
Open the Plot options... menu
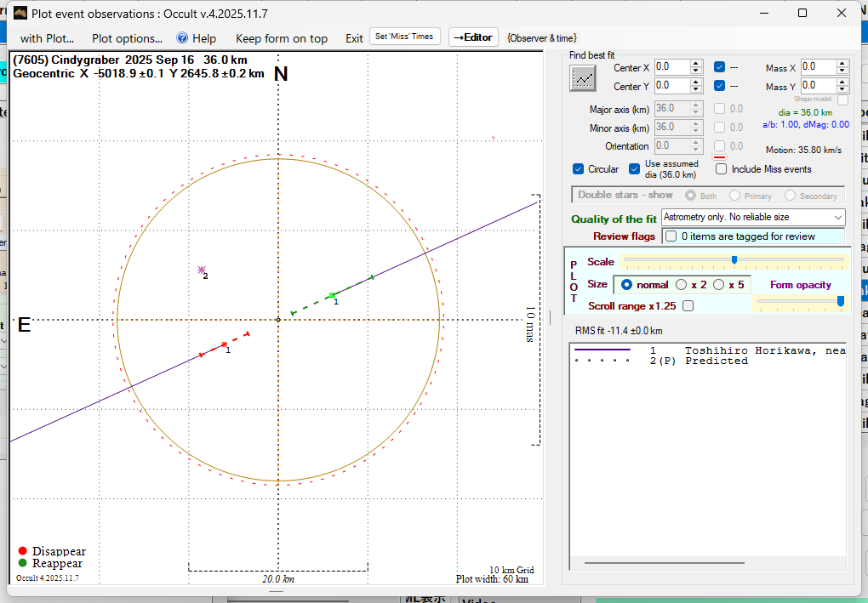(127, 38)
